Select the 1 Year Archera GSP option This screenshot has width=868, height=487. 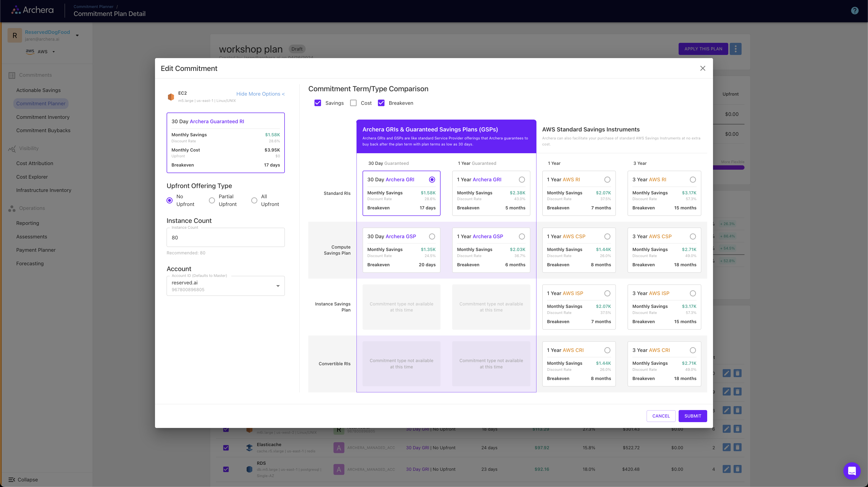point(522,236)
